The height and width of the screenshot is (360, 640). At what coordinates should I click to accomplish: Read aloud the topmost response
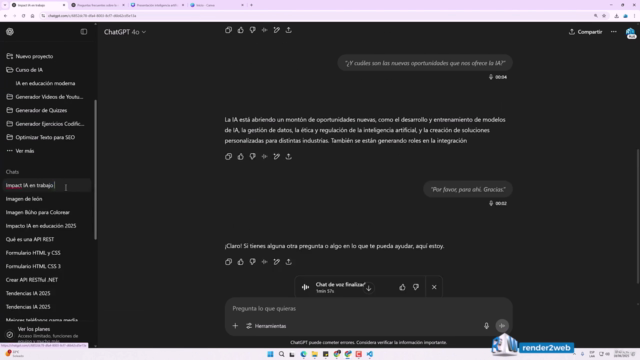click(x=264, y=30)
